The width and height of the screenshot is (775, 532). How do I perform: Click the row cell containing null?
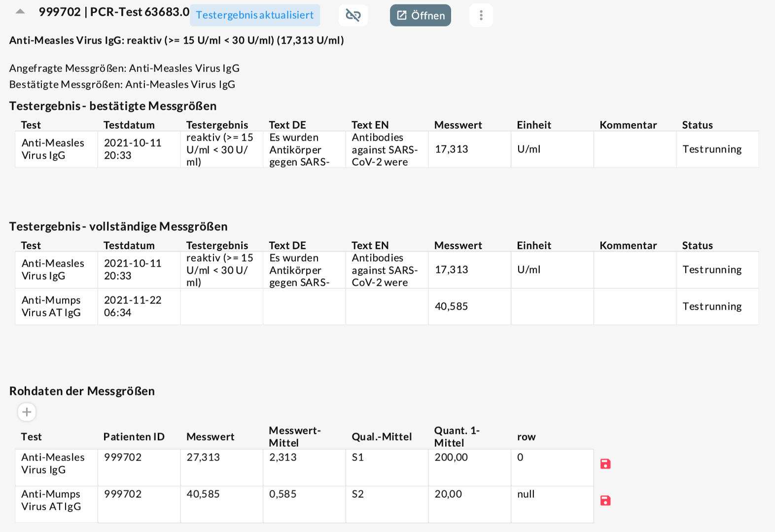point(526,494)
